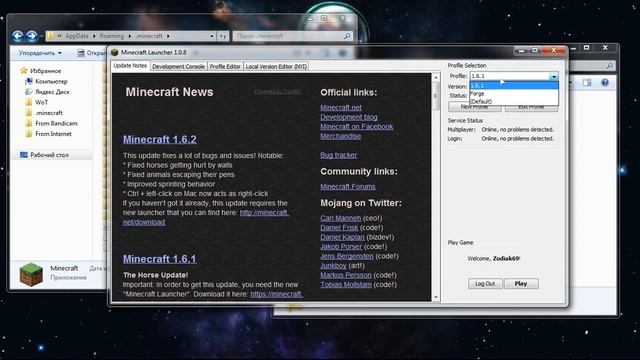
Task: Click the news scrollbar down arrow
Action: 436,298
